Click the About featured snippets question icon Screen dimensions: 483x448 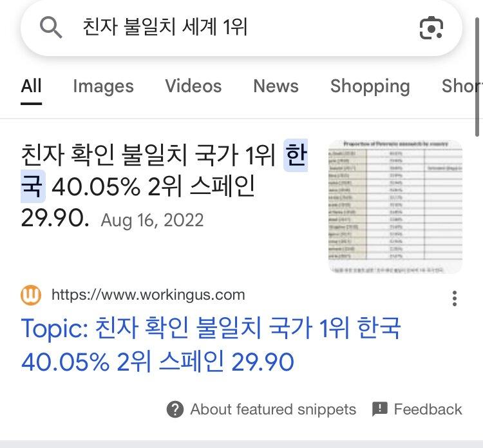(175, 409)
